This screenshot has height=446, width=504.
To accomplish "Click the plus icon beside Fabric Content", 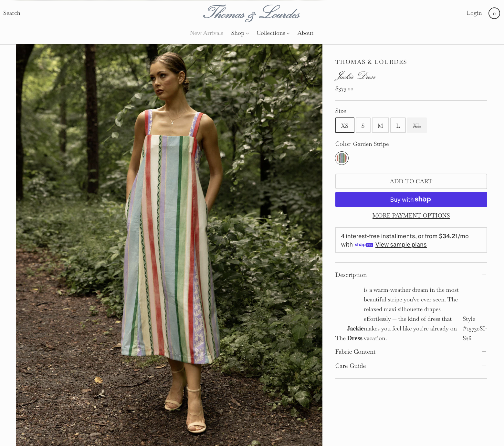I will point(484,352).
